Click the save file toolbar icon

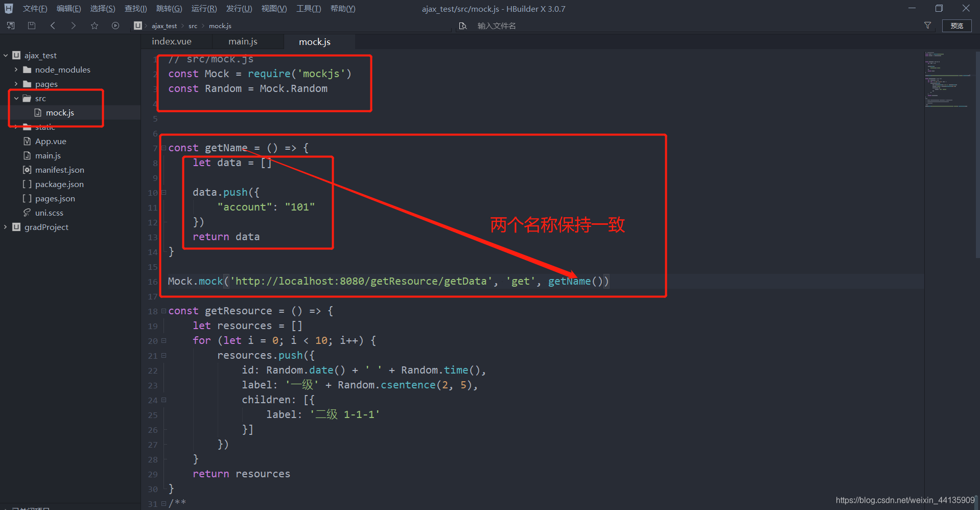tap(32, 26)
